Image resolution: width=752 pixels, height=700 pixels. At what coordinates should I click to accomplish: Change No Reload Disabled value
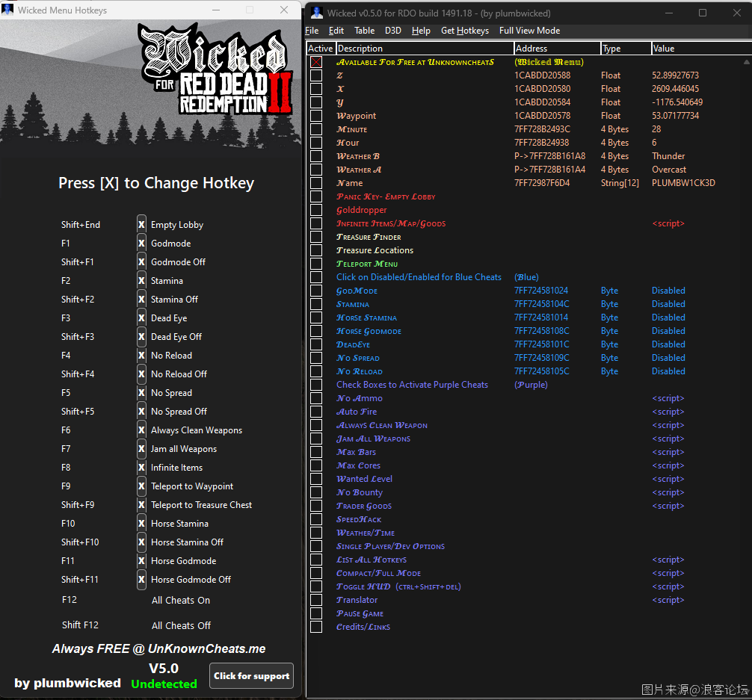[x=668, y=371]
